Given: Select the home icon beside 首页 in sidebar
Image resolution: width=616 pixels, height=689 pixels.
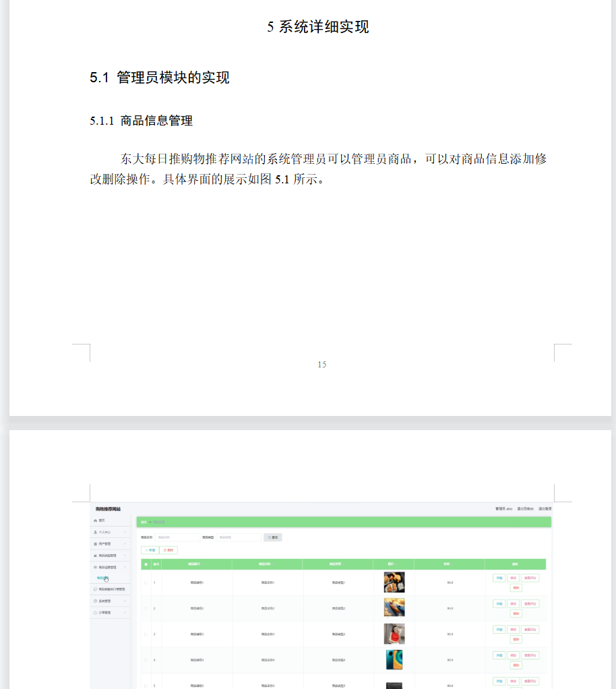Looking at the screenshot, I should click(x=95, y=521).
